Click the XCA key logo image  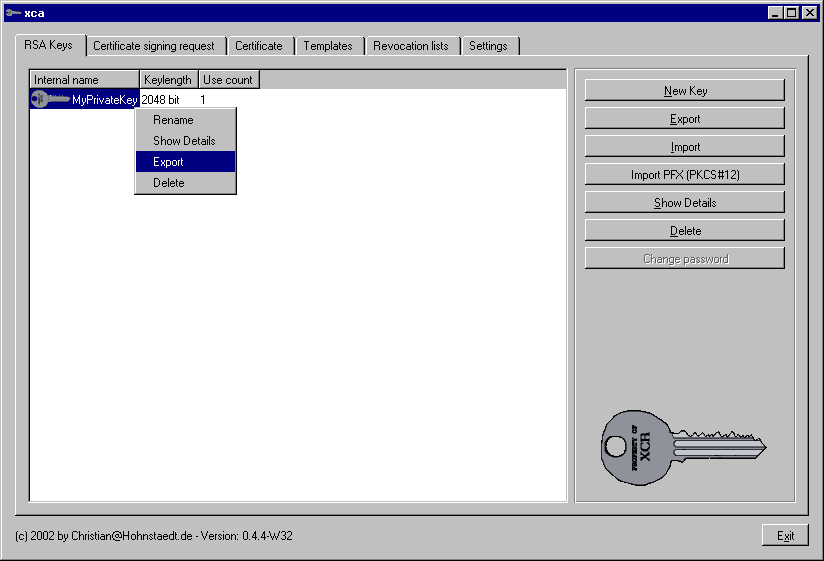point(683,447)
